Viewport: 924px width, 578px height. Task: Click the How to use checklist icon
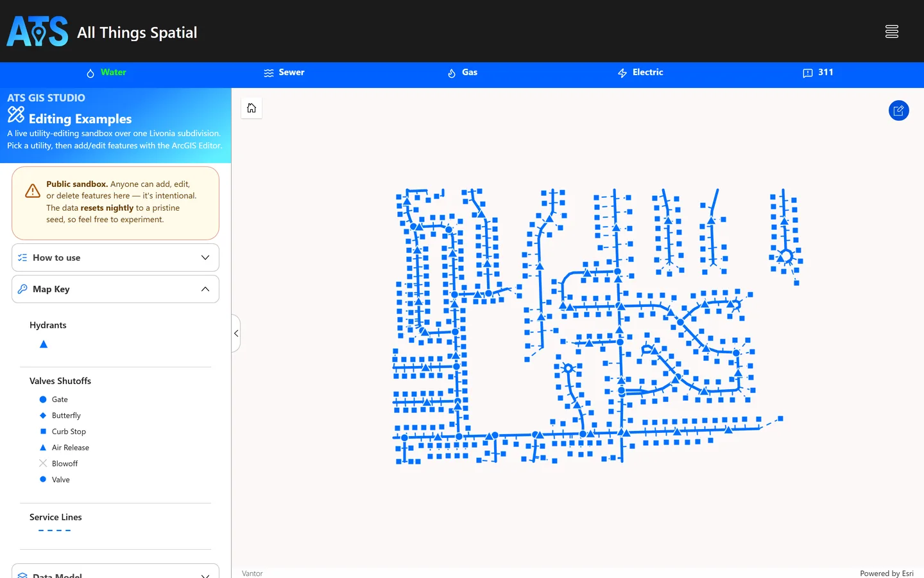point(22,258)
